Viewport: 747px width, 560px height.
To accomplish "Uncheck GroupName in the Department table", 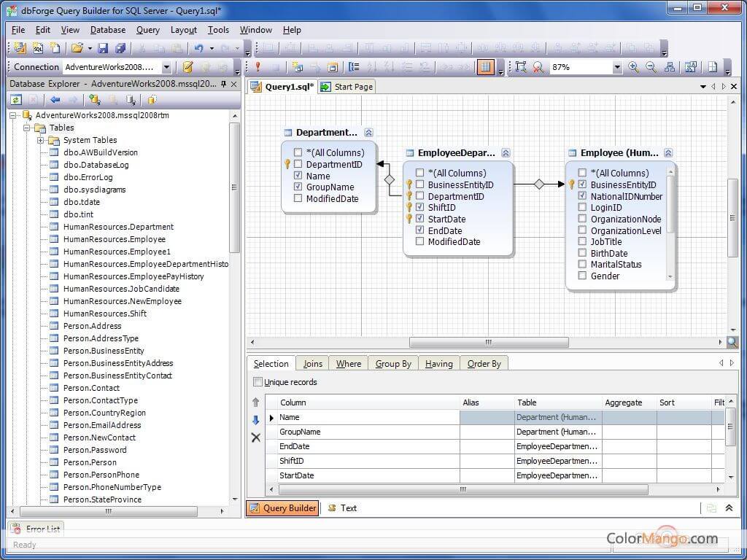I will pos(298,187).
